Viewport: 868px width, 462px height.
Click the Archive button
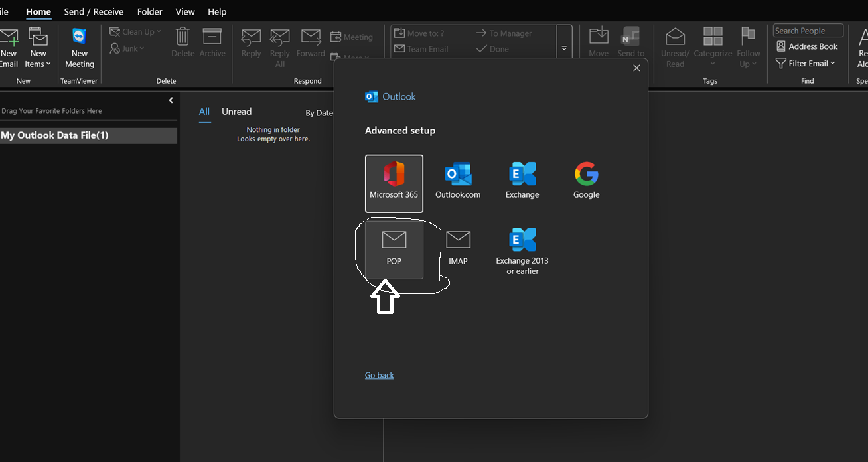[x=212, y=42]
